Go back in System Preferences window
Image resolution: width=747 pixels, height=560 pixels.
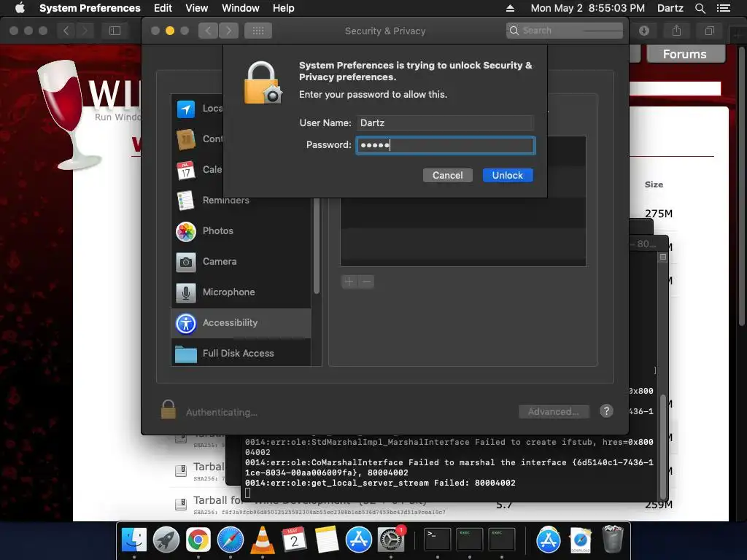pos(208,31)
